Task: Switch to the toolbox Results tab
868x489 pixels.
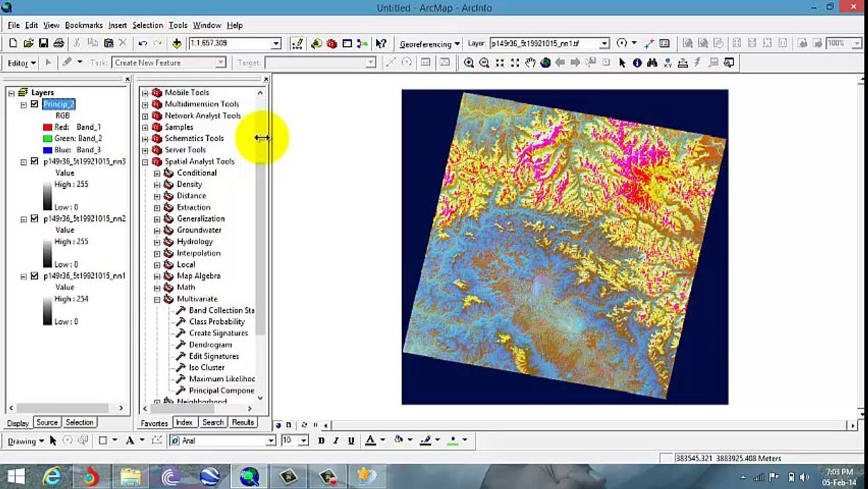Action: [x=242, y=422]
